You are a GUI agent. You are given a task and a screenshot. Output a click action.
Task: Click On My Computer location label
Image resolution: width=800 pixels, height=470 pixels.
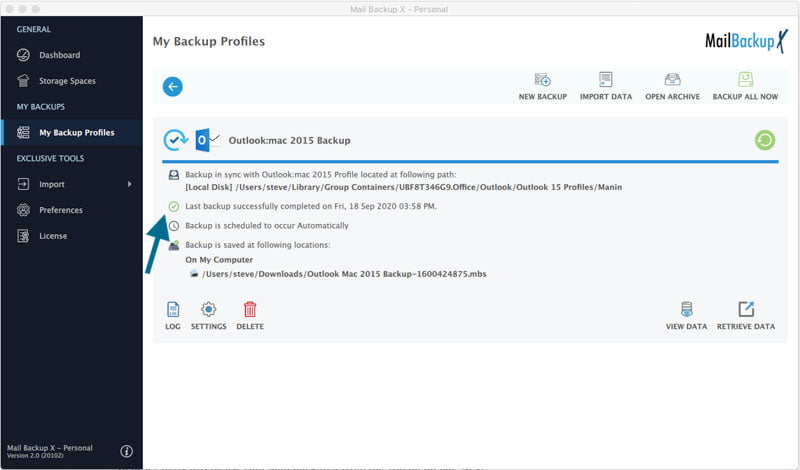click(219, 260)
